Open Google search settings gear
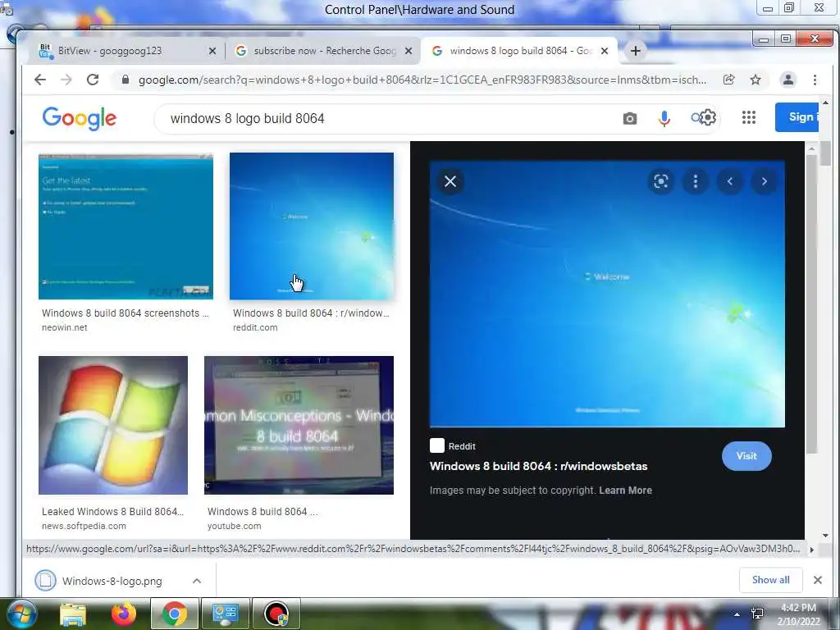Screen dimensions: 840x630 [x=708, y=117]
